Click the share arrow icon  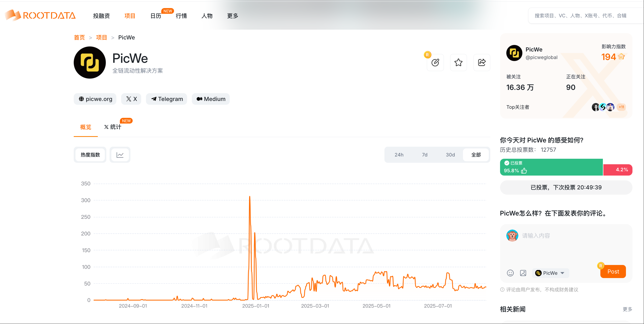[x=481, y=63]
